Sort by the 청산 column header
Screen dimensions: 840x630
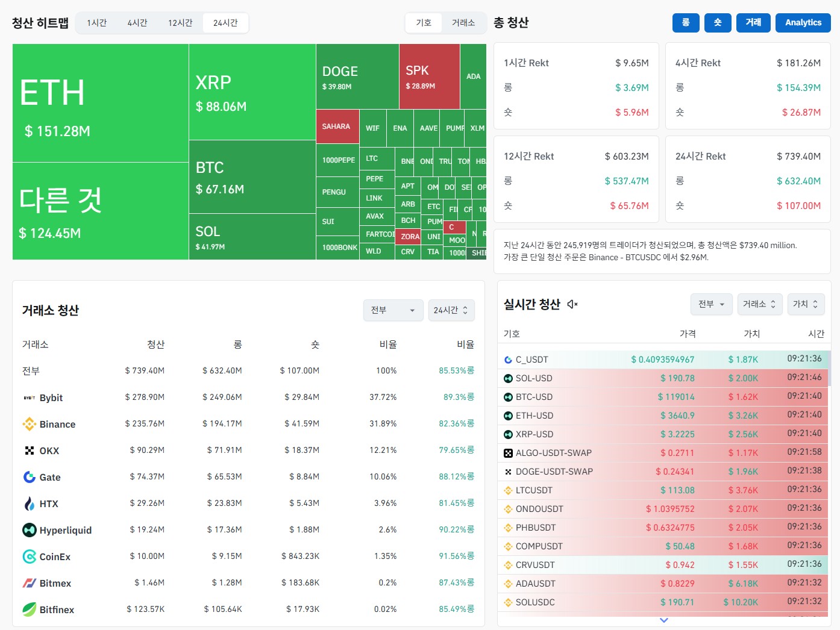pos(155,345)
